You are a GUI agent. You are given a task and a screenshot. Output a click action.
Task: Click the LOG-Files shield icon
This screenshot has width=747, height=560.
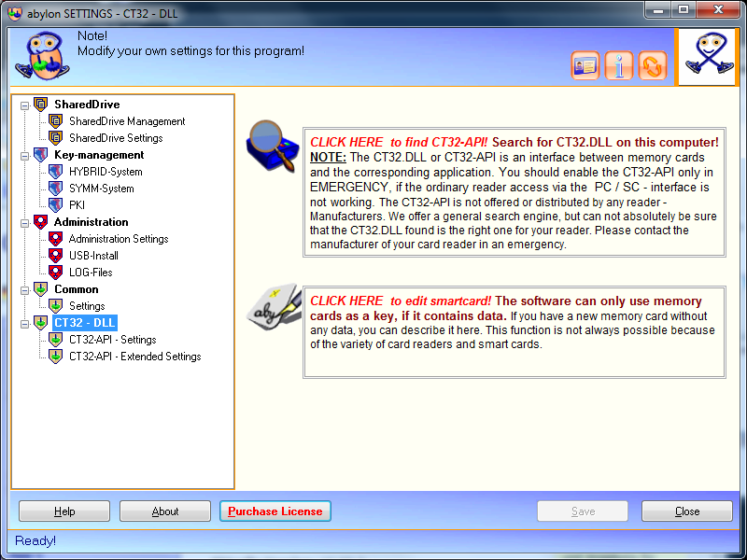(x=56, y=273)
